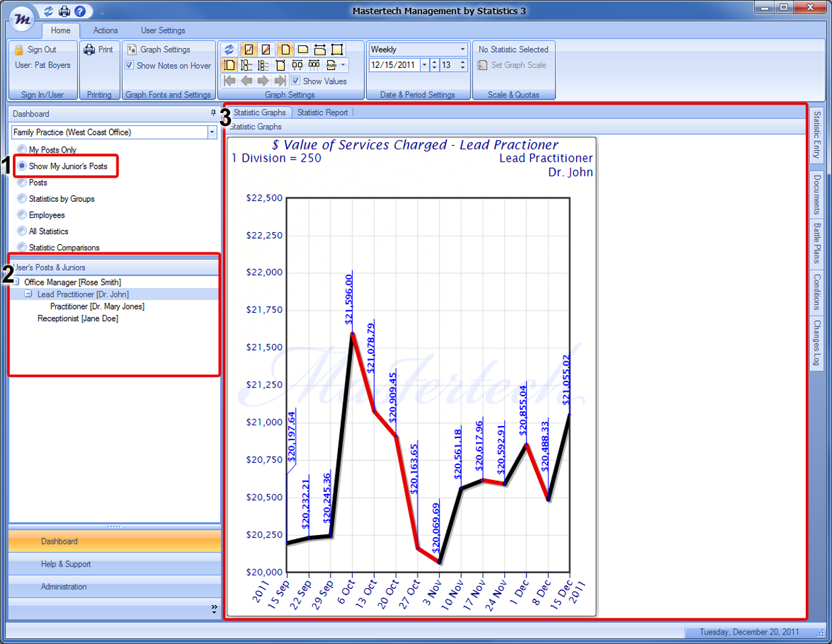
Task: Click the Sign Out padlock icon
Action: tap(19, 50)
